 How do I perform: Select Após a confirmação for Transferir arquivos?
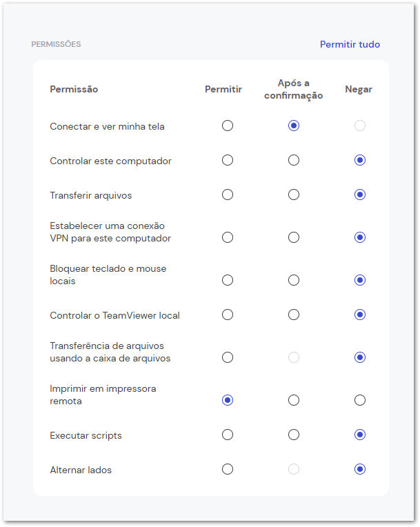[294, 195]
